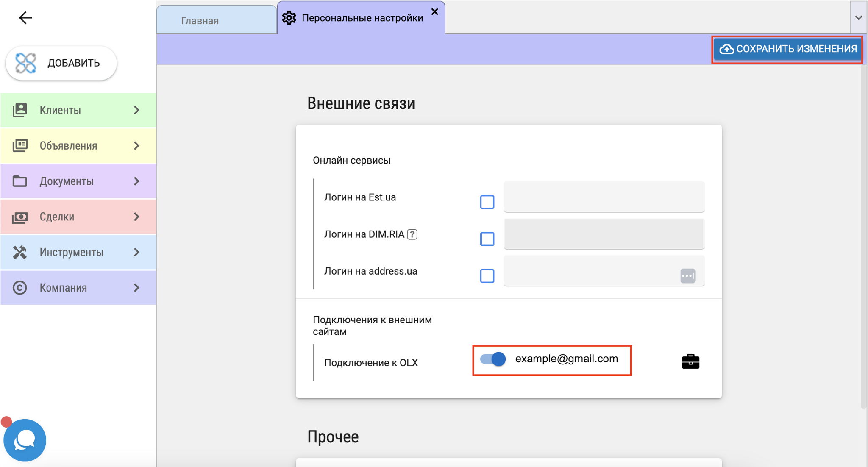Click the Прочее section heading
Image resolution: width=868 pixels, height=467 pixels.
coord(333,436)
